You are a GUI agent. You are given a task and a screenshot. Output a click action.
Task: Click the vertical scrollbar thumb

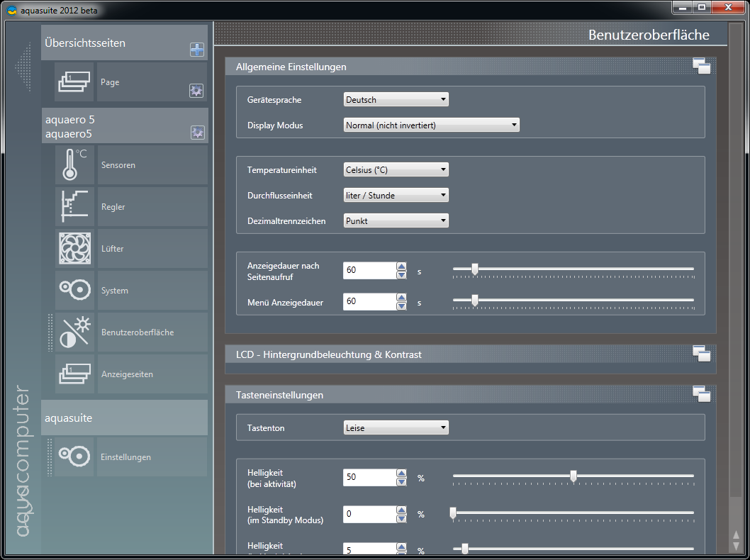click(734, 261)
